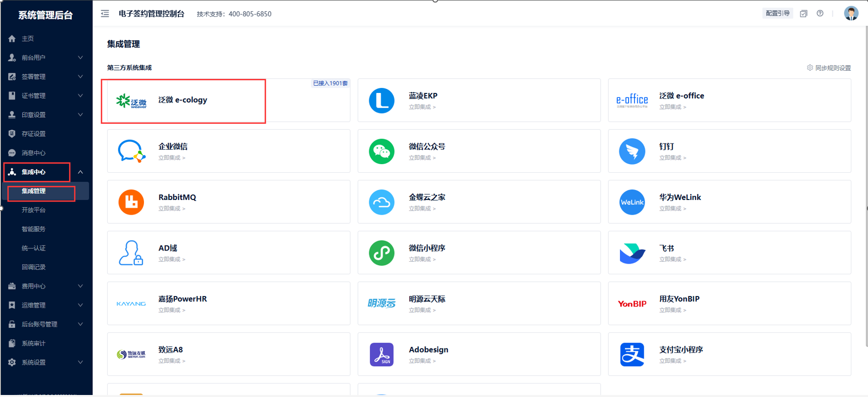This screenshot has height=397, width=868.
Task: Click the 蓝凌EKP blue L icon
Action: [x=381, y=101]
